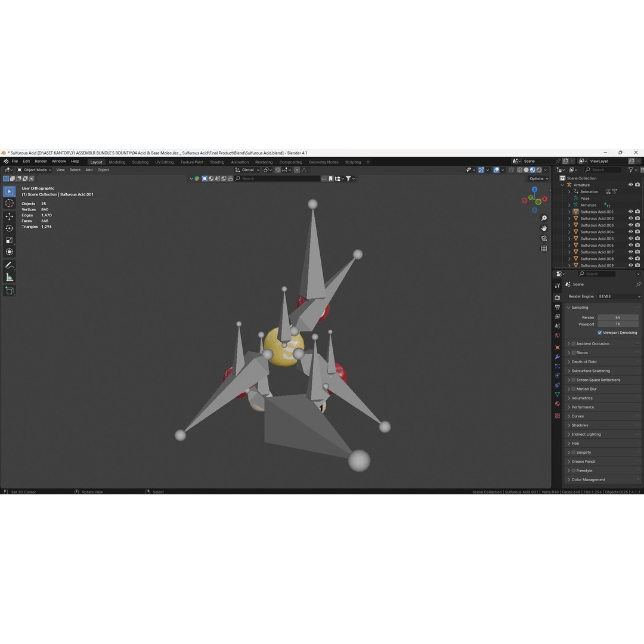Click the outliner Search field
This screenshot has width=644, height=644.
(602, 170)
